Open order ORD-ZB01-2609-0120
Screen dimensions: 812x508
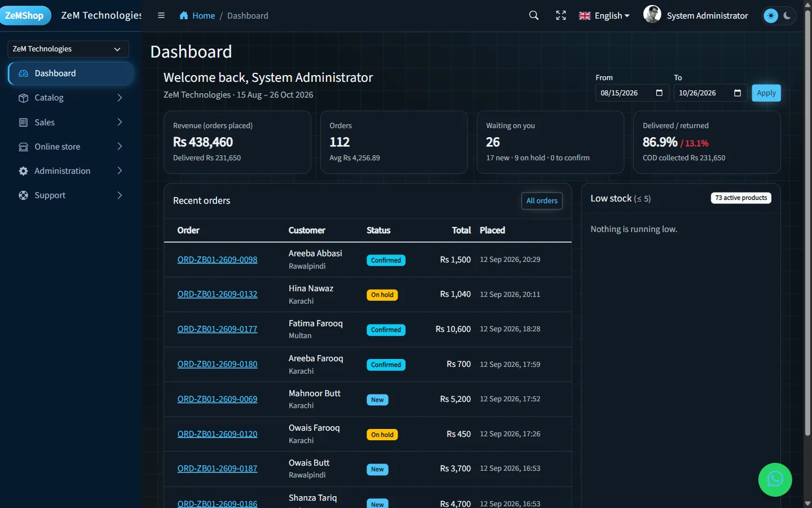coord(217,434)
